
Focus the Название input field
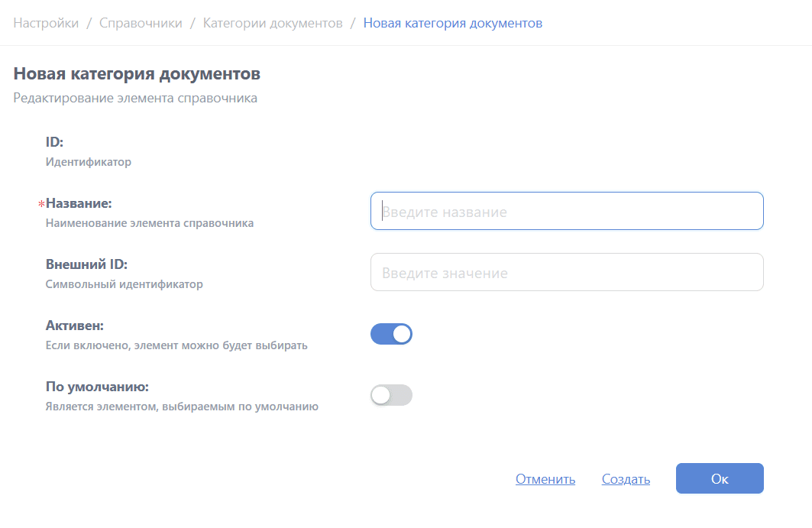pyautogui.click(x=566, y=211)
